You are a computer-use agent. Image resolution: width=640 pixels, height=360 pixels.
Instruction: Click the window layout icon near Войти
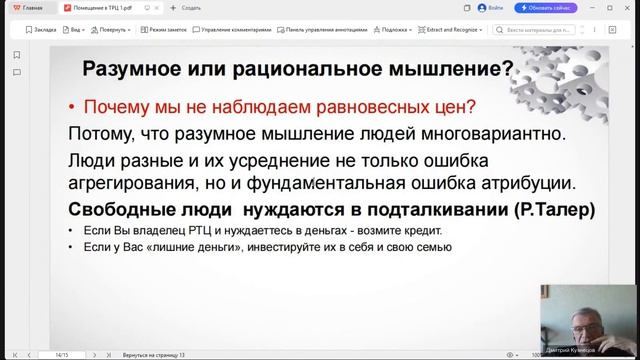467,8
